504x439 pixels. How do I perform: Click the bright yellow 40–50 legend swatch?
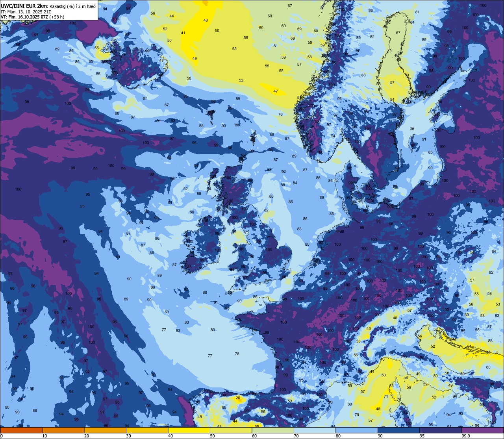(189, 430)
